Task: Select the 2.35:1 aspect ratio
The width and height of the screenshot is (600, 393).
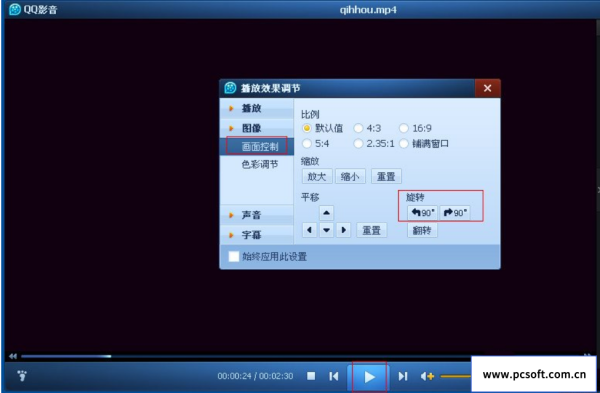Action: click(358, 144)
